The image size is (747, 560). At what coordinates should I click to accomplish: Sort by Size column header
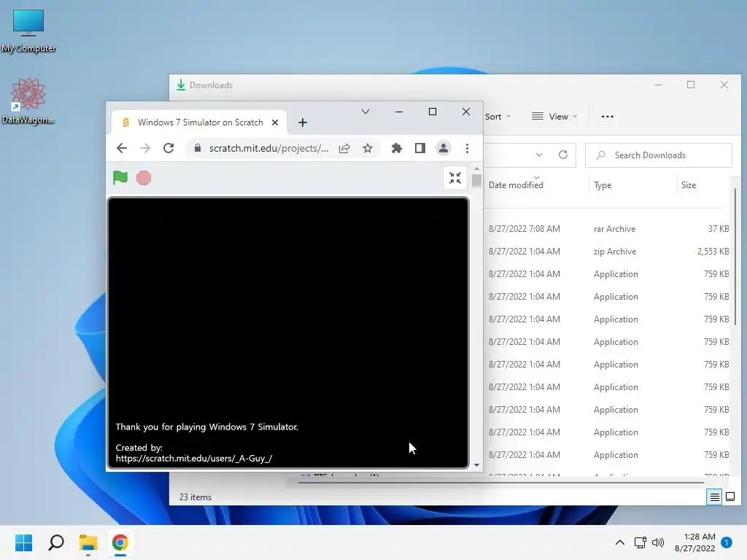click(689, 185)
